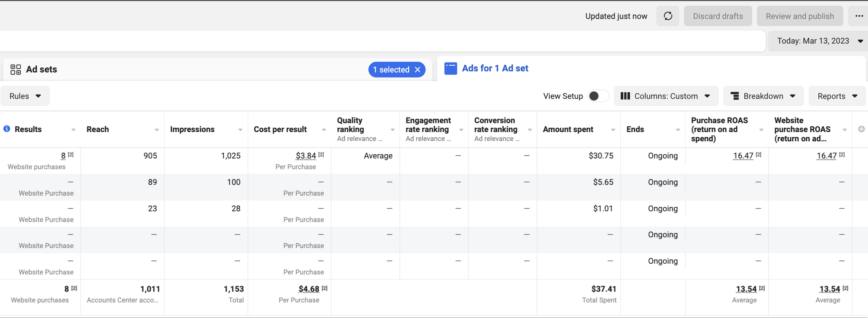Expand the Reach column options arrow

[157, 130]
